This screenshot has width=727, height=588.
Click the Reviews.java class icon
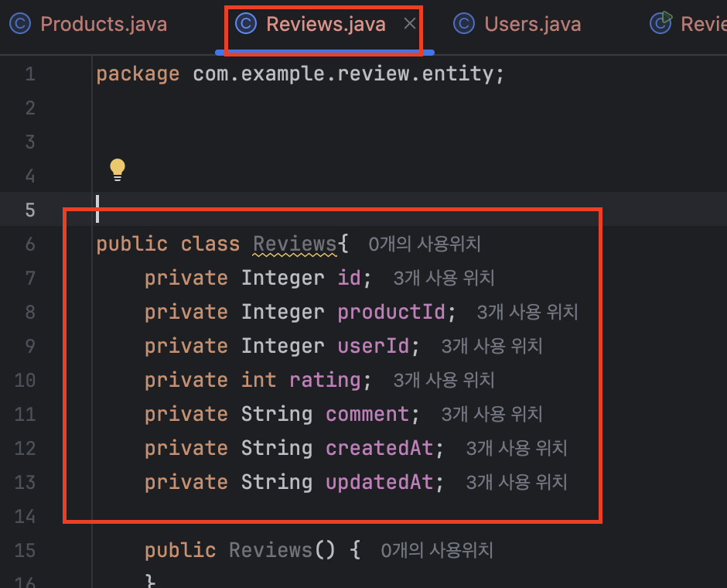(246, 24)
